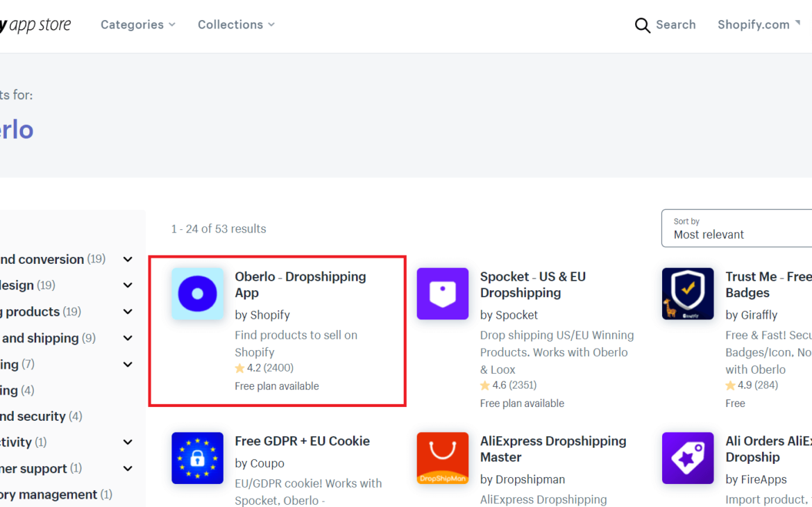Click the '4.2 (2400)' rating text

click(x=271, y=368)
